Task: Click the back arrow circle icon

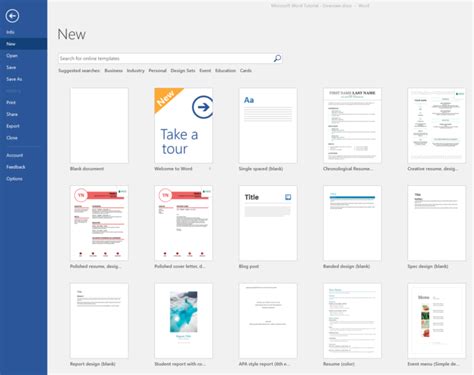Action: click(x=12, y=16)
